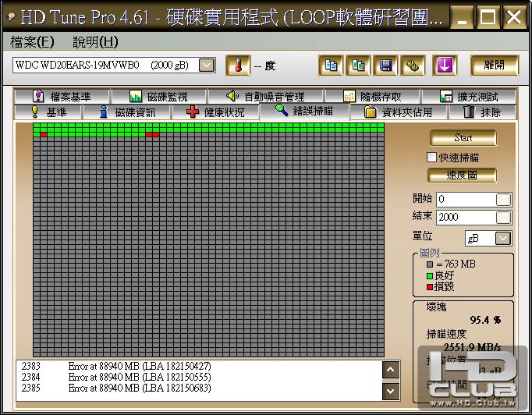Switch to the 基準 benchmark tab
Viewport: 532px width, 415px height.
[48, 112]
